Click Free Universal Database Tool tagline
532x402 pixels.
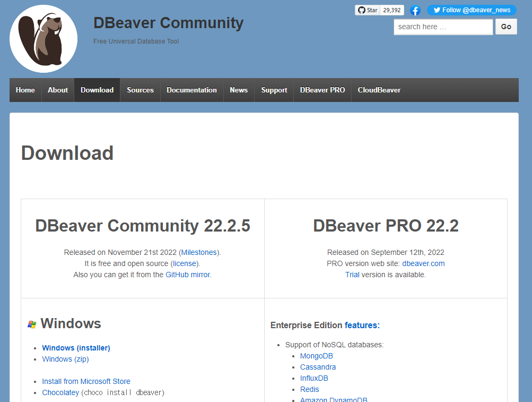pyautogui.click(x=136, y=41)
